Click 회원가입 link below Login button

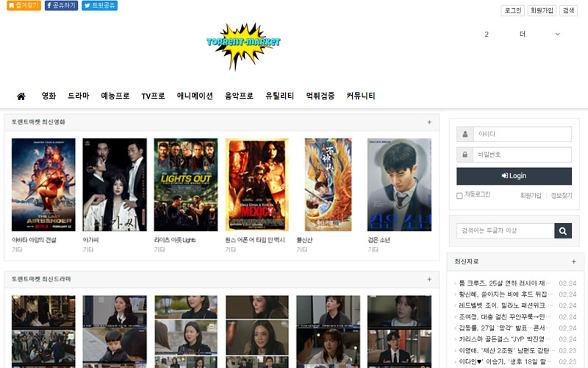(531, 195)
